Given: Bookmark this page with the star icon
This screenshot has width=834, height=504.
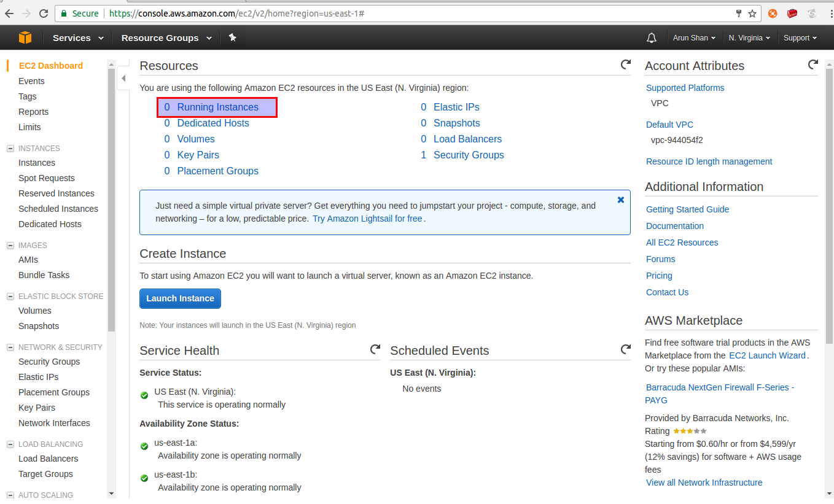Looking at the screenshot, I should [x=752, y=13].
